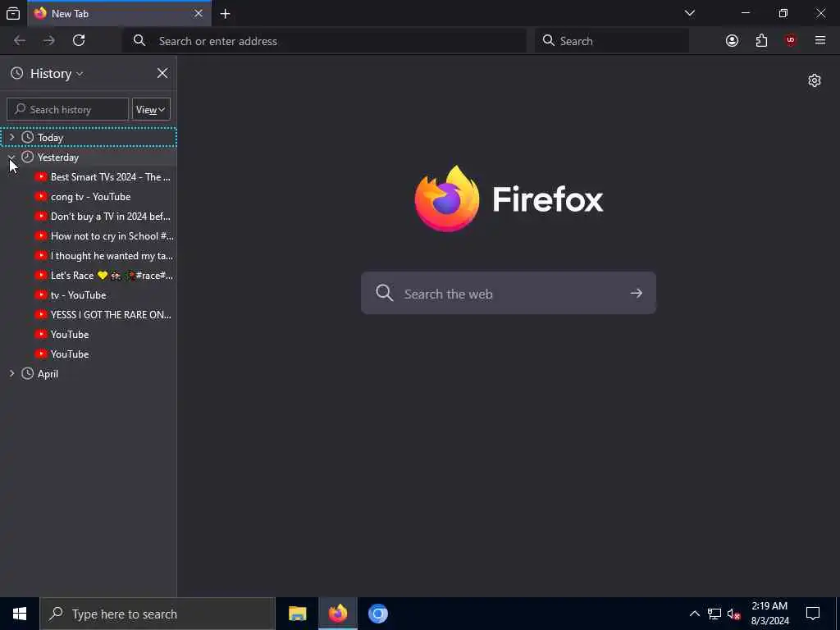Select the New Tab browser tab
The image size is (840, 630).
pos(119,13)
